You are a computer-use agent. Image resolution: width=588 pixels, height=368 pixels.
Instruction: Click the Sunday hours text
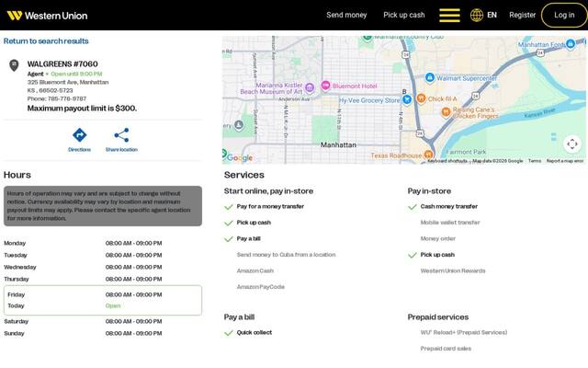tap(133, 333)
